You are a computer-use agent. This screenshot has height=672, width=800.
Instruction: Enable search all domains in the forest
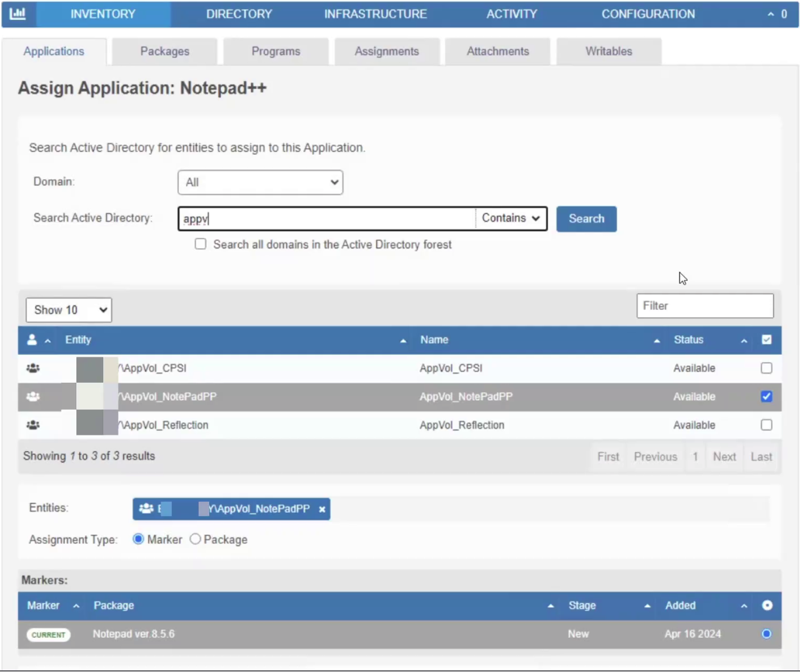point(200,244)
